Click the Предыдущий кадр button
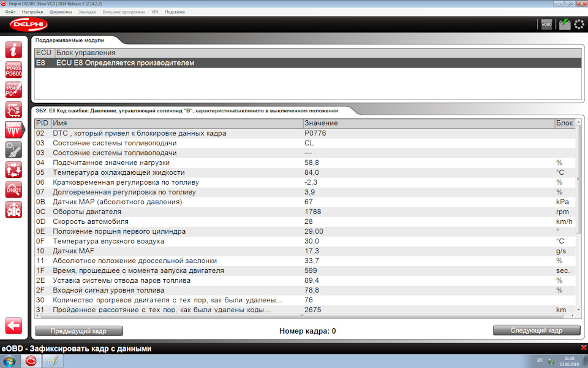This screenshot has width=588, height=368. point(79,331)
